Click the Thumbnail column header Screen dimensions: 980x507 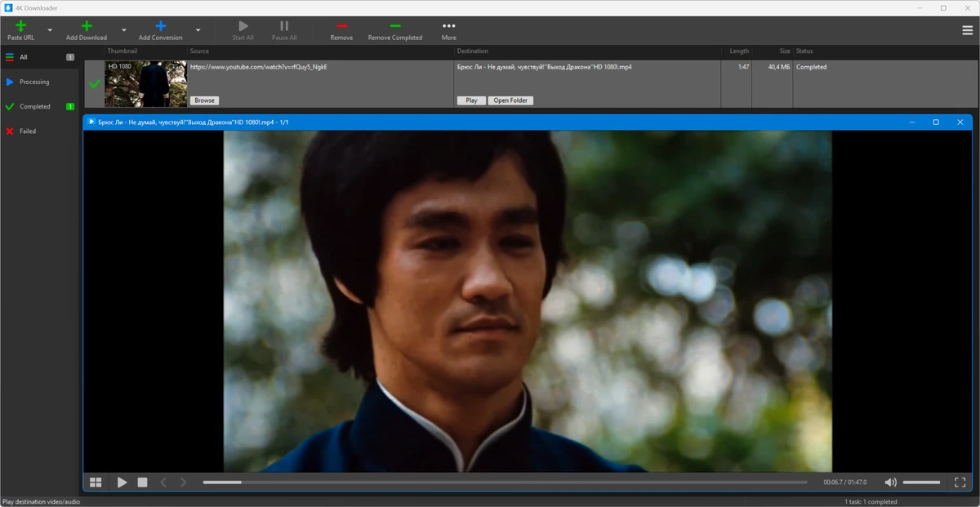(122, 51)
